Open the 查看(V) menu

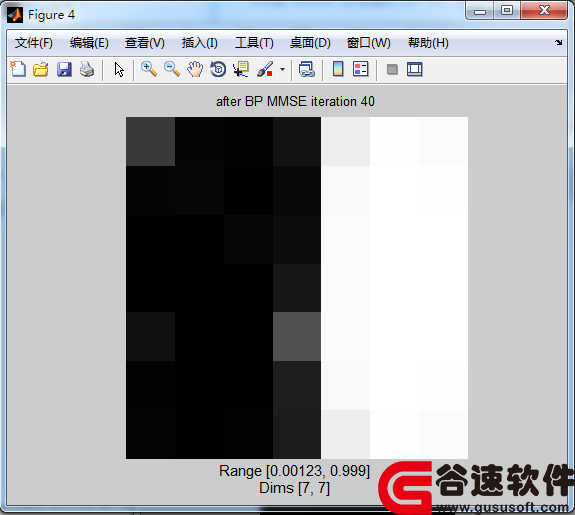point(144,43)
